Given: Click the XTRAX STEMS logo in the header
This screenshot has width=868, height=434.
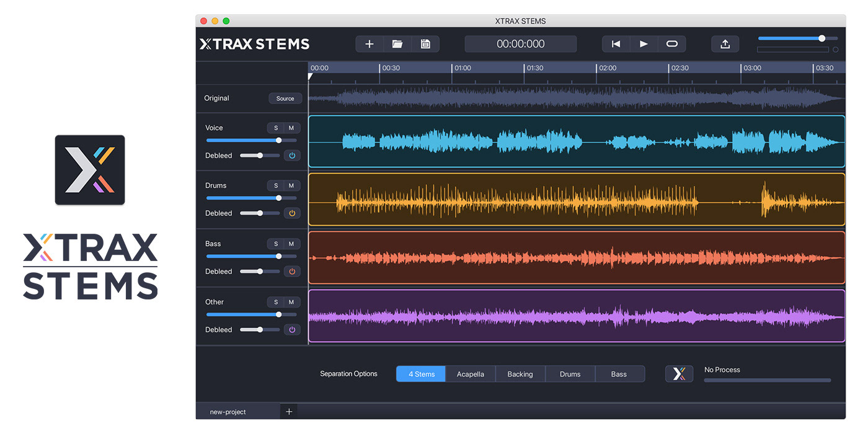Looking at the screenshot, I should point(254,44).
